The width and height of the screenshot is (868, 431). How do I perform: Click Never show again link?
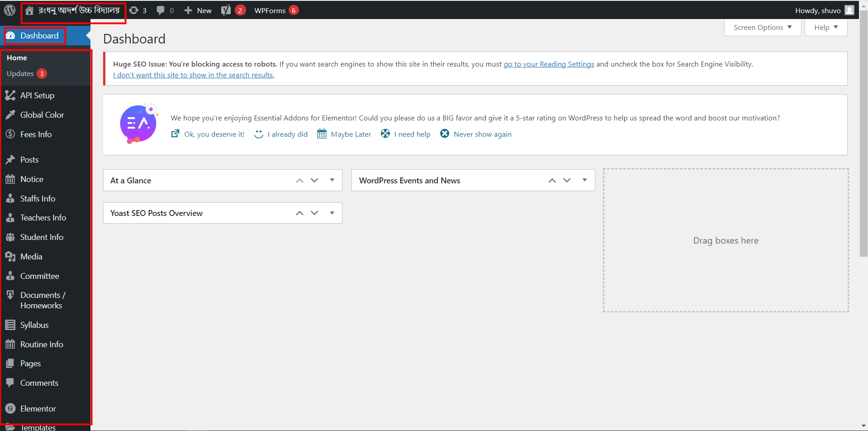pos(483,134)
